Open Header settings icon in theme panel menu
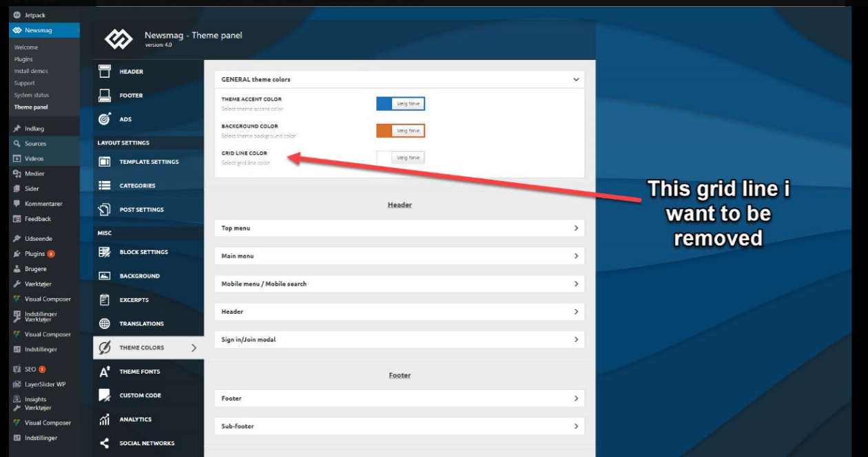 pyautogui.click(x=105, y=71)
